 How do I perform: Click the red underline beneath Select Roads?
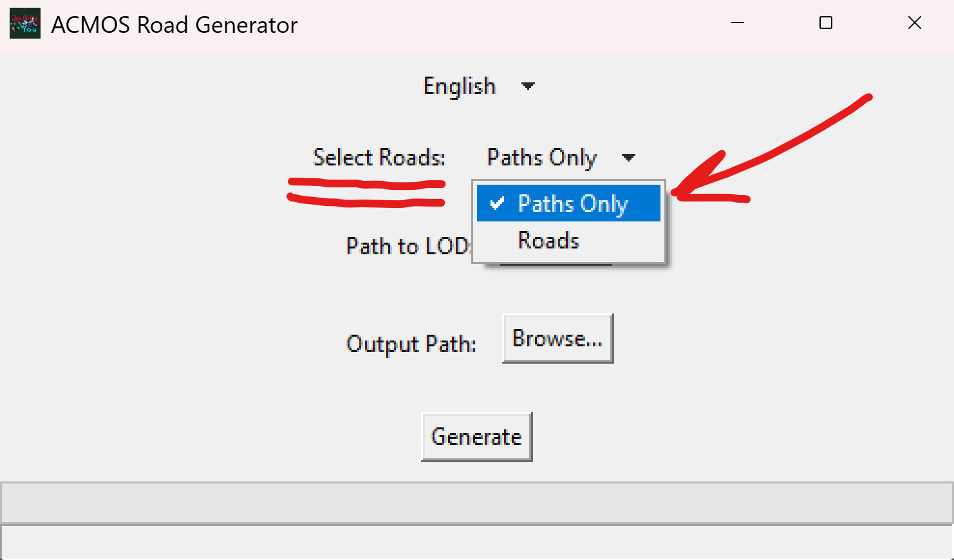pyautogui.click(x=366, y=193)
